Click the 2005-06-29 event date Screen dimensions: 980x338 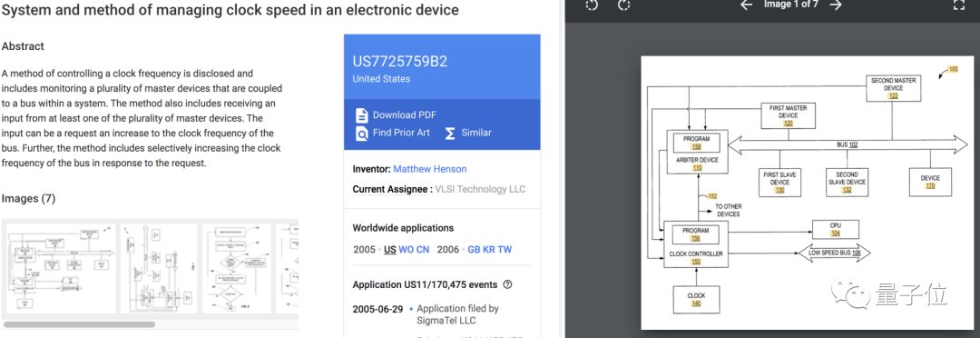(378, 309)
